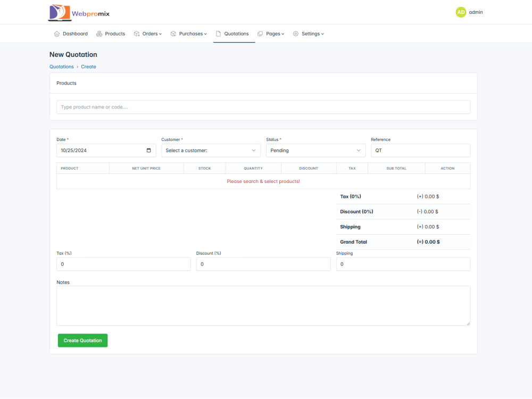Expand the Orders dropdown menu
This screenshot has height=399, width=532.
[148, 34]
